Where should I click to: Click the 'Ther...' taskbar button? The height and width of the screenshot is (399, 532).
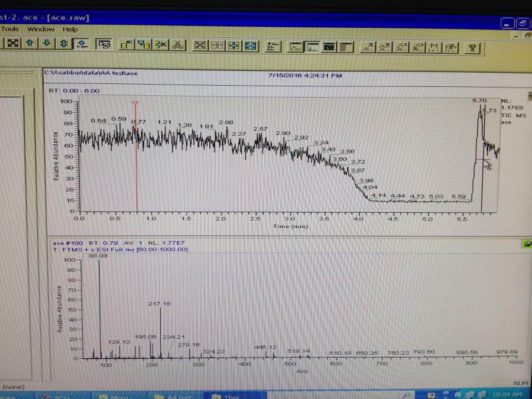(x=234, y=396)
